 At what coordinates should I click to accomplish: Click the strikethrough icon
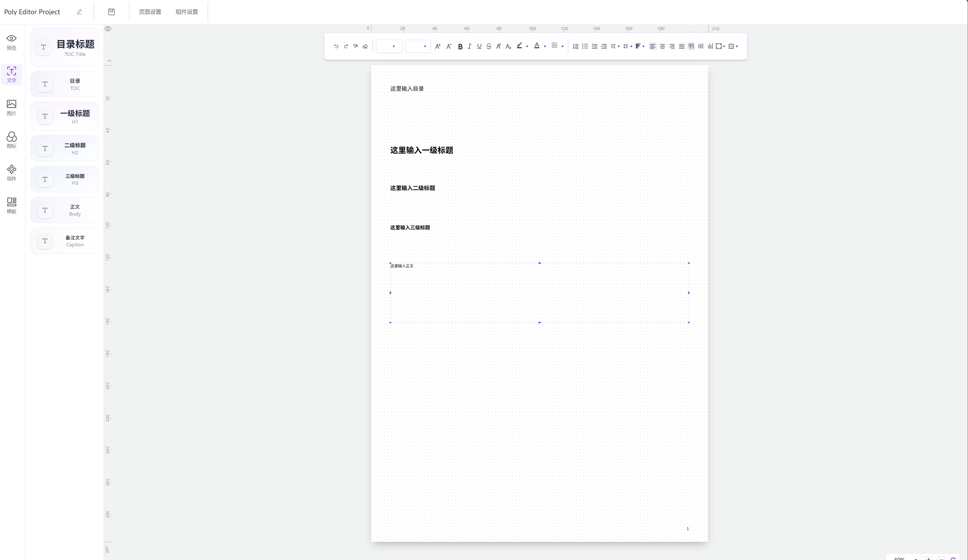click(489, 46)
